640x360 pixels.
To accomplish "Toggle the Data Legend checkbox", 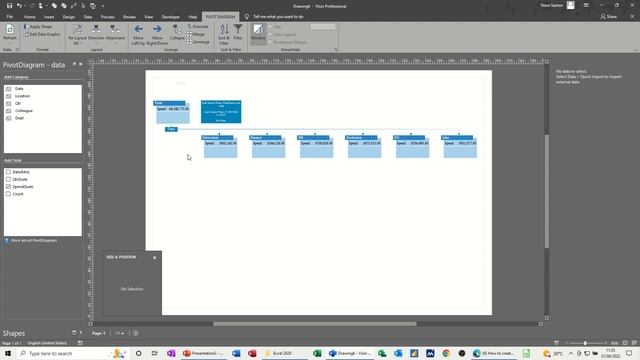I will point(270,35).
